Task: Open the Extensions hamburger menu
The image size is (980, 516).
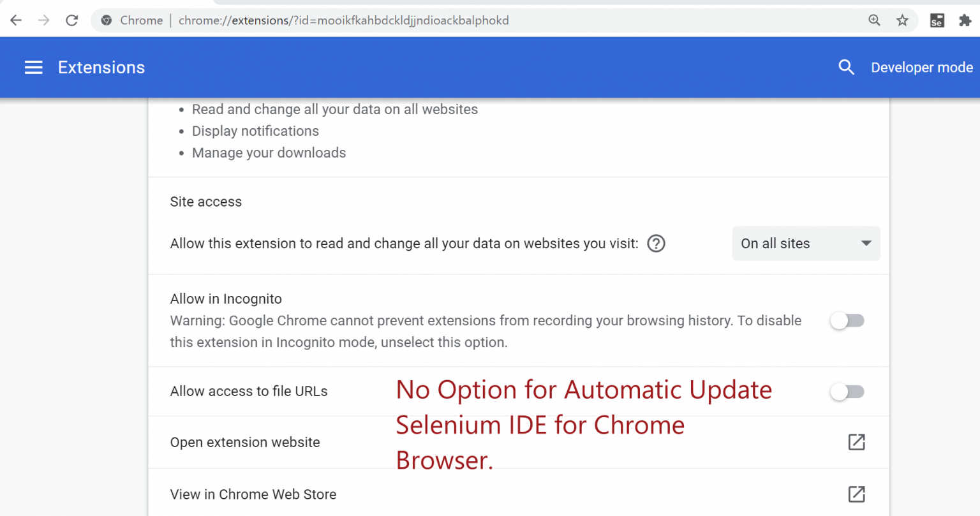Action: pyautogui.click(x=33, y=67)
